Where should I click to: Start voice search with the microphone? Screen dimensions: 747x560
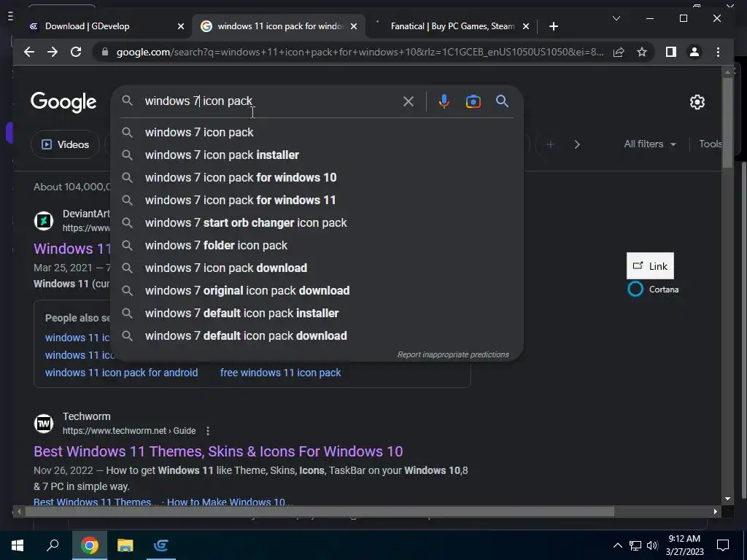[444, 101]
